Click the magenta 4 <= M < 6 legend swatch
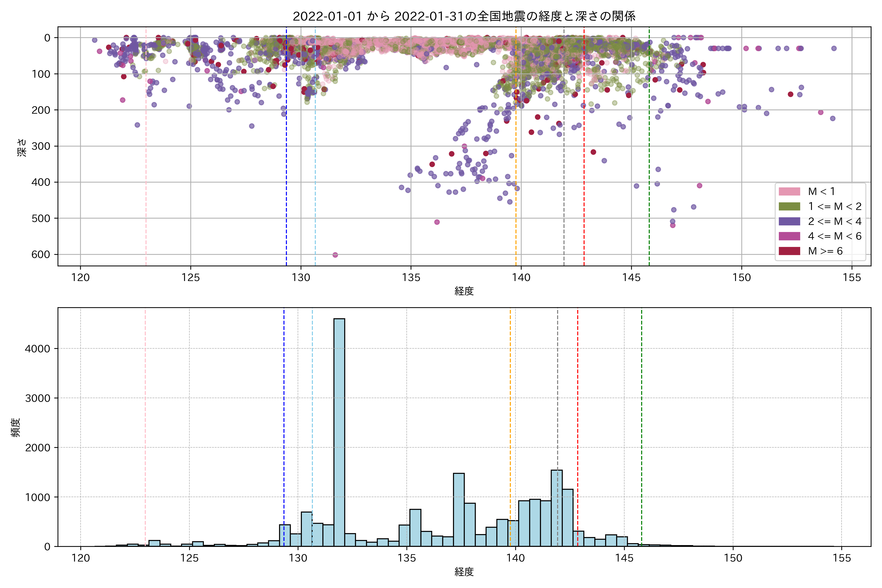Image resolution: width=882 pixels, height=588 pixels. point(789,236)
